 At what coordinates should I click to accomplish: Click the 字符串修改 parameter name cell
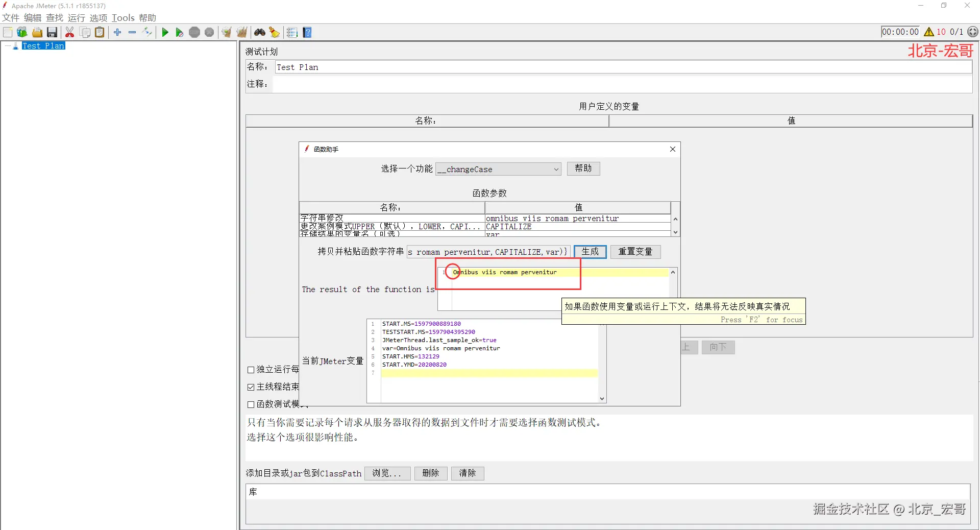[392, 218]
